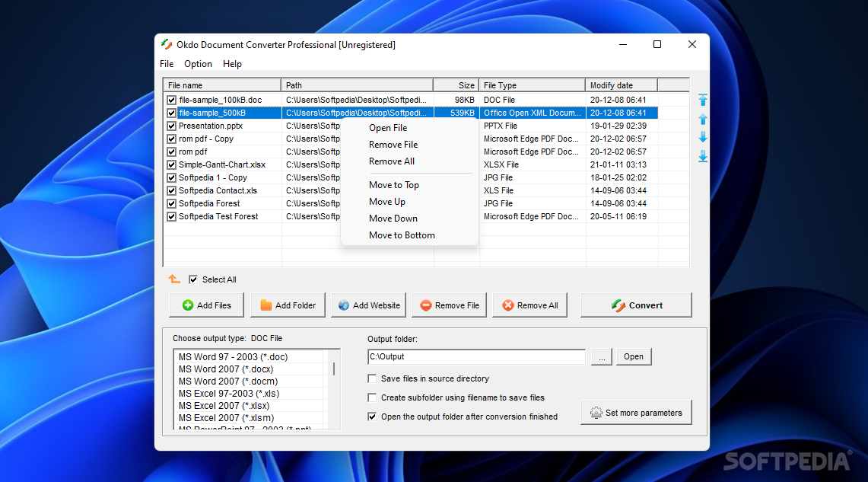Click the Output folder path field
Screen dimensions: 868x482
point(477,357)
